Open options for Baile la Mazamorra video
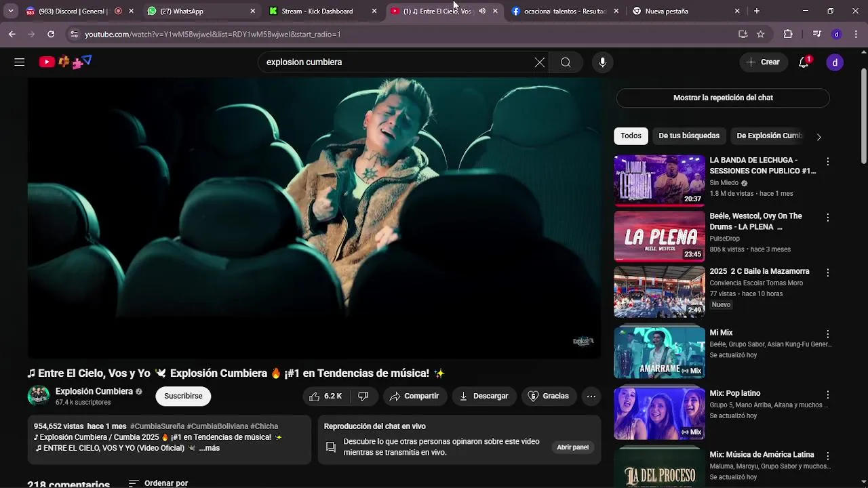The image size is (868, 488). (x=827, y=272)
